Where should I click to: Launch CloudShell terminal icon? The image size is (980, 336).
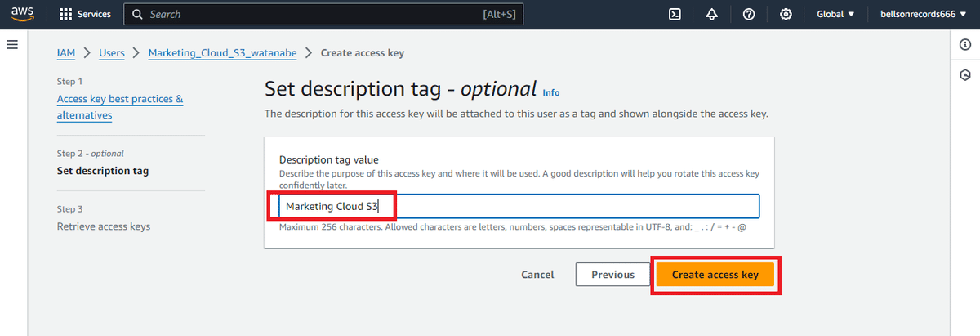tap(675, 14)
